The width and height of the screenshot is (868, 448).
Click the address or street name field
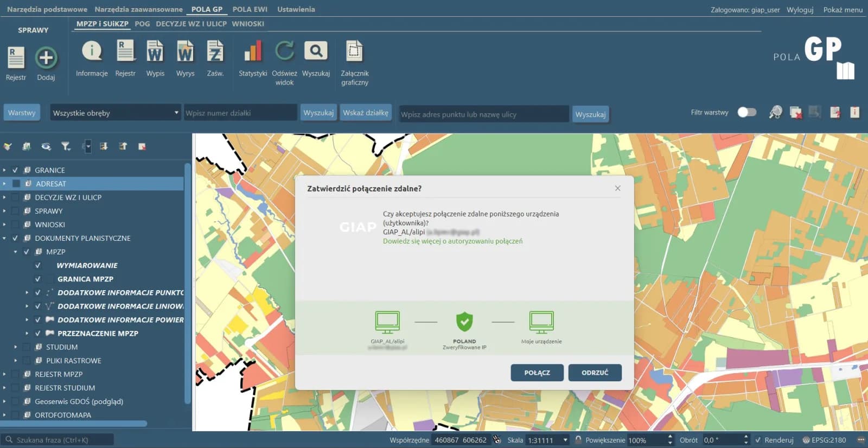tap(484, 114)
